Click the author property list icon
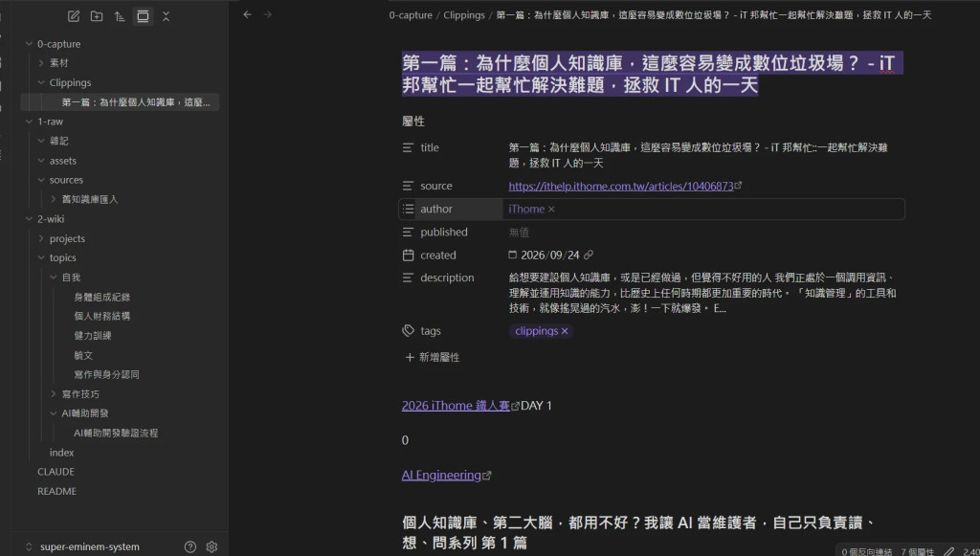This screenshot has height=556, width=980. click(408, 210)
